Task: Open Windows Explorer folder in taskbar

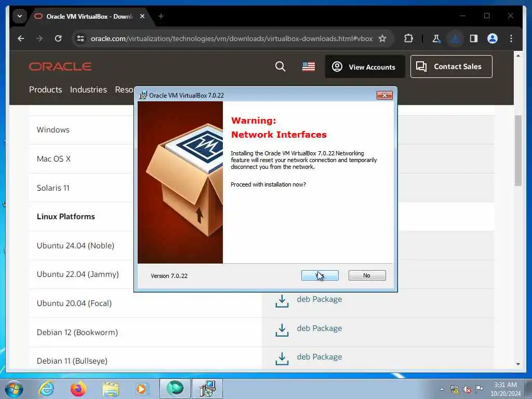Action: click(x=111, y=389)
